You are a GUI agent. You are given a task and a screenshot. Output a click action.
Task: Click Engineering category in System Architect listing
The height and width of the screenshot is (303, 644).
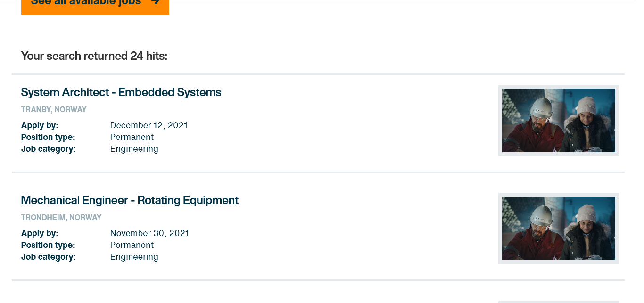click(x=134, y=149)
